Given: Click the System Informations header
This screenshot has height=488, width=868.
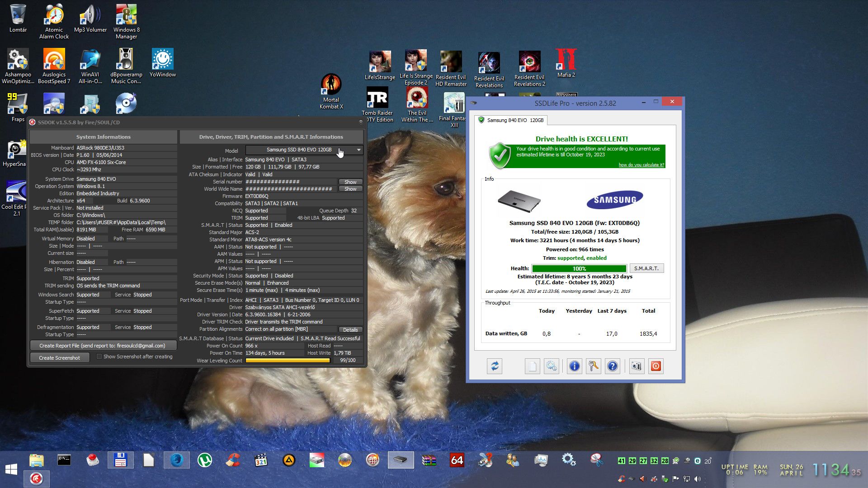Looking at the screenshot, I should coord(103,137).
